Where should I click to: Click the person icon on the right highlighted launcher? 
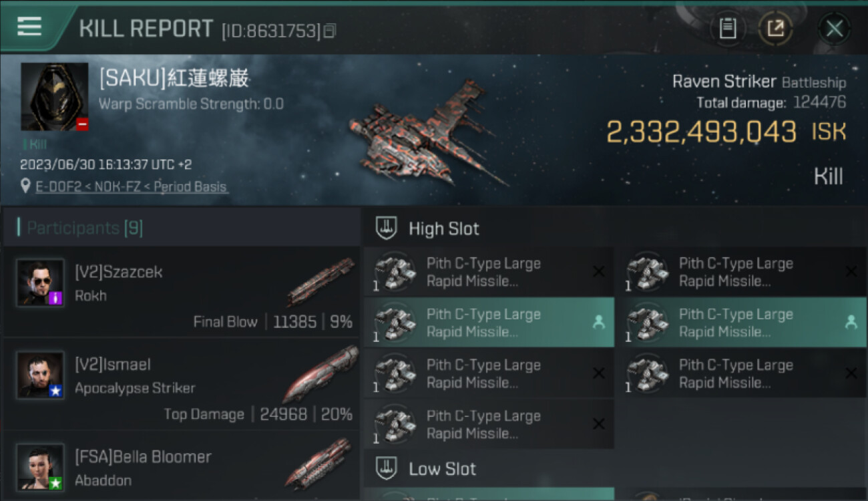tap(851, 323)
